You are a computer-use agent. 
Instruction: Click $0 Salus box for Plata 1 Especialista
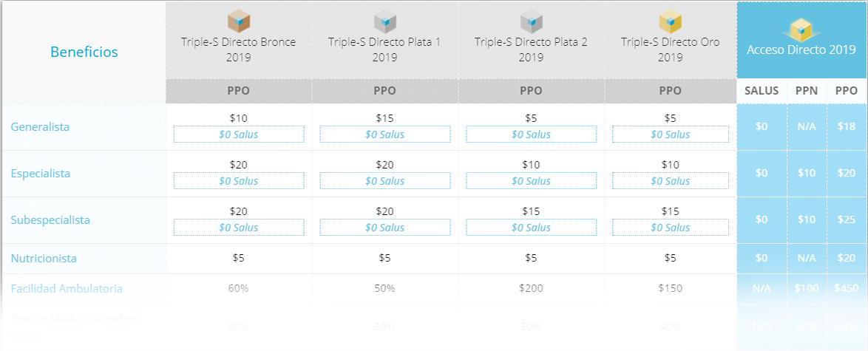coord(384,181)
